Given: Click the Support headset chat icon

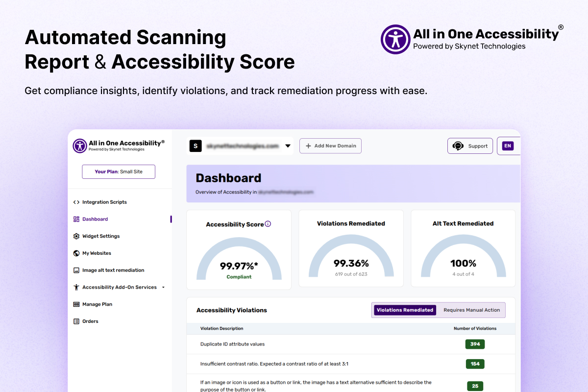Looking at the screenshot, I should [x=458, y=146].
